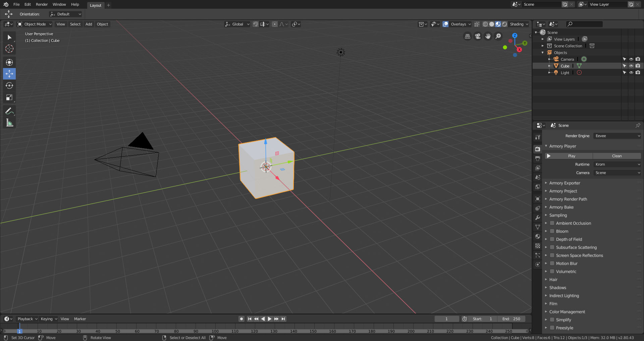Viewport: 644px width, 341px height.
Task: Select the Measure tool
Action: [x=9, y=123]
